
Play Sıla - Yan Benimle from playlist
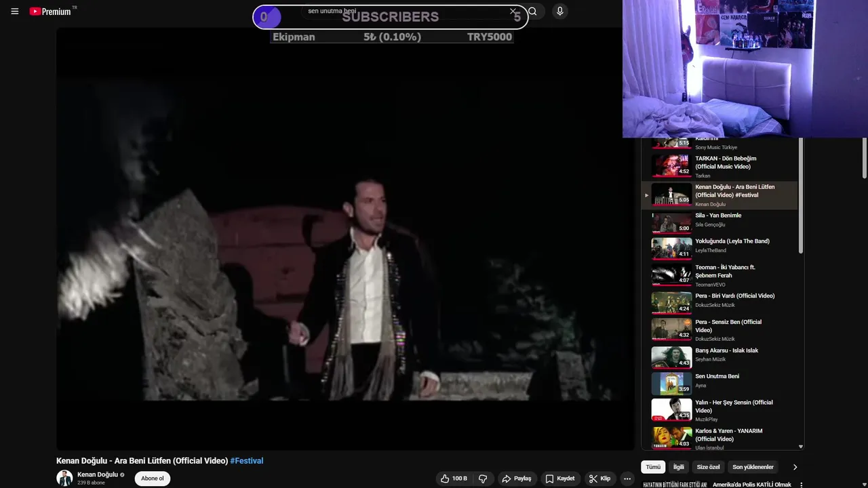pyautogui.click(x=720, y=222)
